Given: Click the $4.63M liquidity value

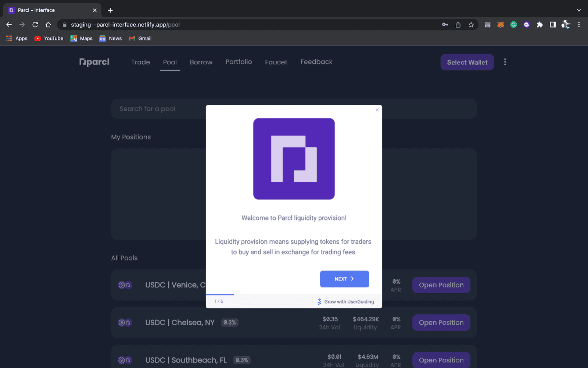Looking at the screenshot, I should 368,357.
